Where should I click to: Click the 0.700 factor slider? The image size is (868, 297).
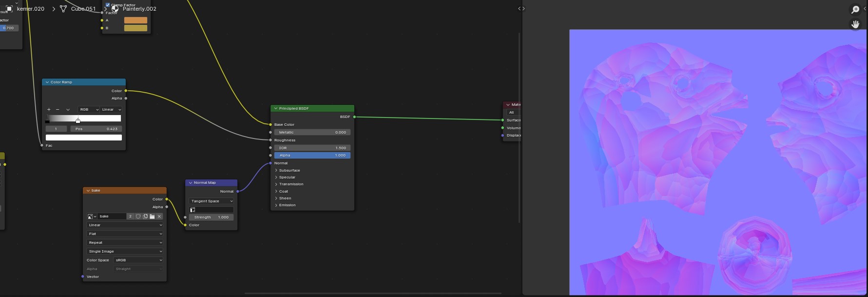[x=9, y=28]
